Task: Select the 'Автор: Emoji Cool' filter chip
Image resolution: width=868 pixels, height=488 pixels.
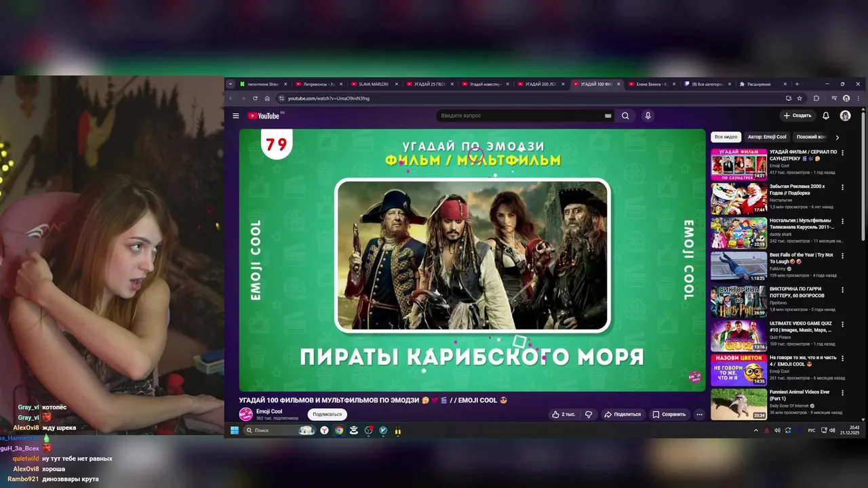Action: click(x=767, y=137)
